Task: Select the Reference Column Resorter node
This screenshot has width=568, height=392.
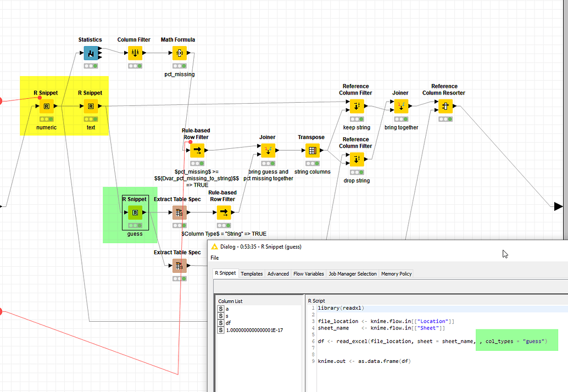Action: (444, 106)
